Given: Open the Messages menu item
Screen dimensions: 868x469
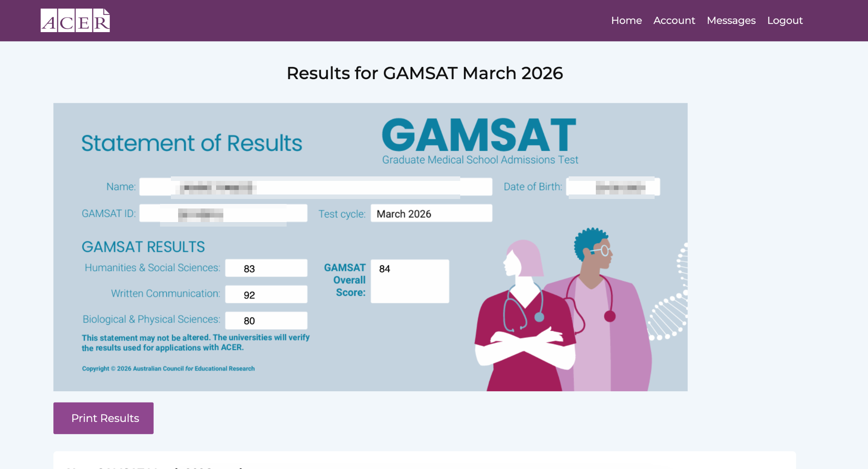Looking at the screenshot, I should 731,20.
